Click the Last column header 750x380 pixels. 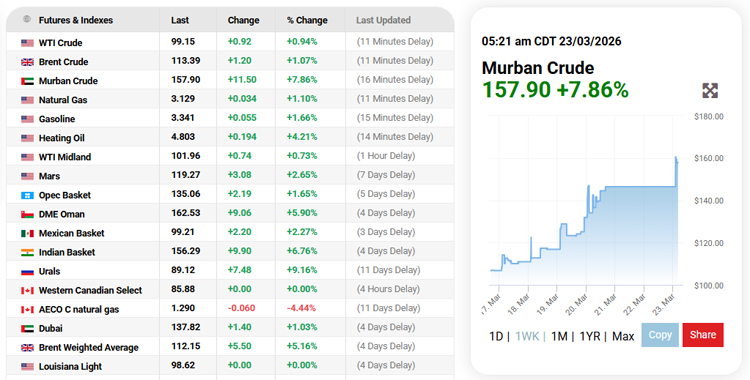tap(180, 20)
